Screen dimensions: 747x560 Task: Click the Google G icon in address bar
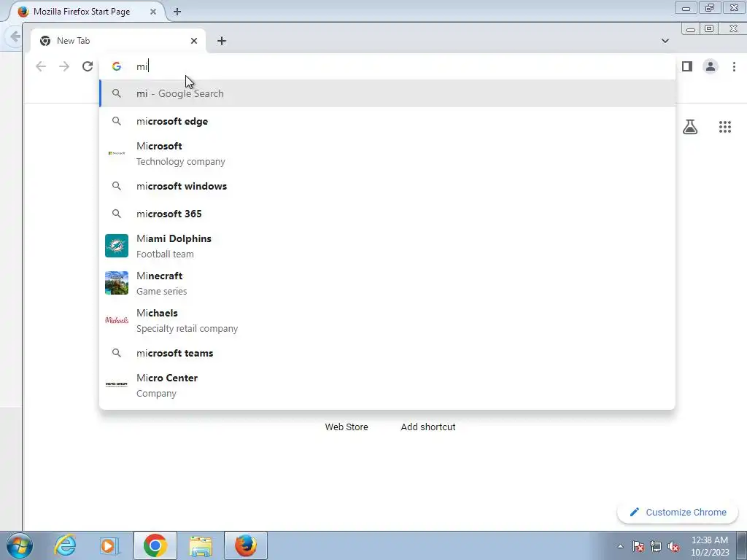[117, 66]
